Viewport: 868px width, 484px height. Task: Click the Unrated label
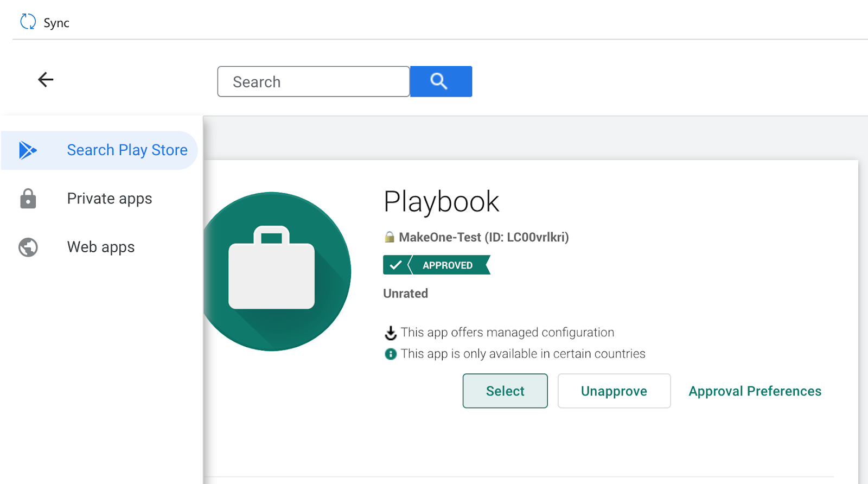coord(405,294)
